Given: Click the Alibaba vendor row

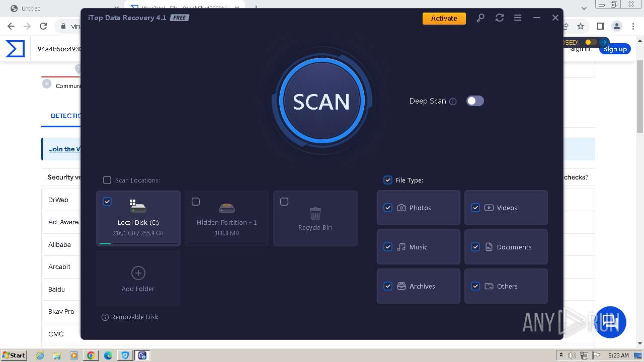Looking at the screenshot, I should click(61, 245).
